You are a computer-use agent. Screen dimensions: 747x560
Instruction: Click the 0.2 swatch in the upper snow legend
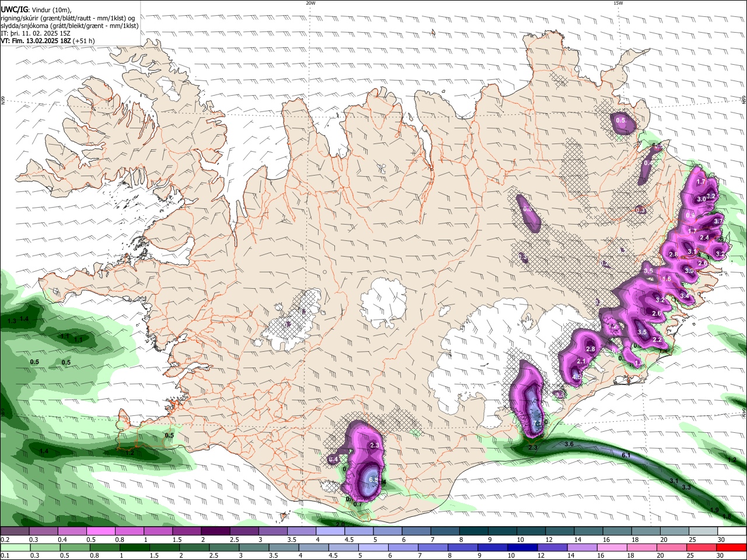[x=15, y=531]
